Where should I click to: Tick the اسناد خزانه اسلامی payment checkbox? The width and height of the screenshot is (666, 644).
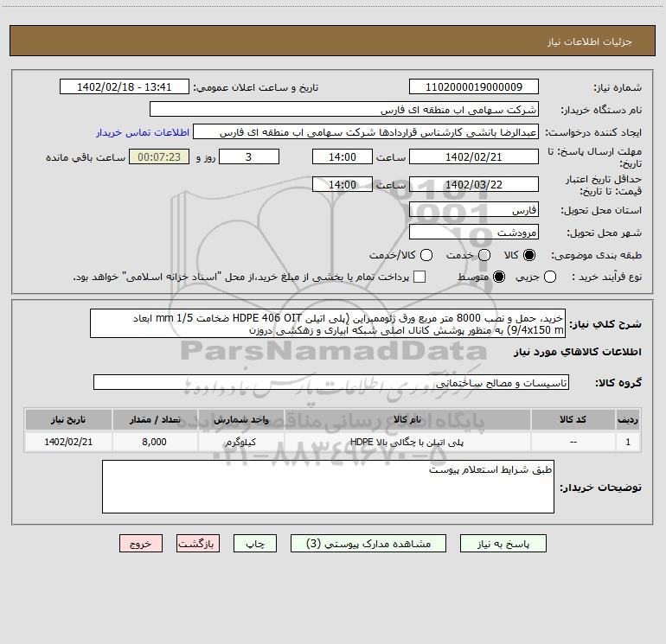coord(419,277)
